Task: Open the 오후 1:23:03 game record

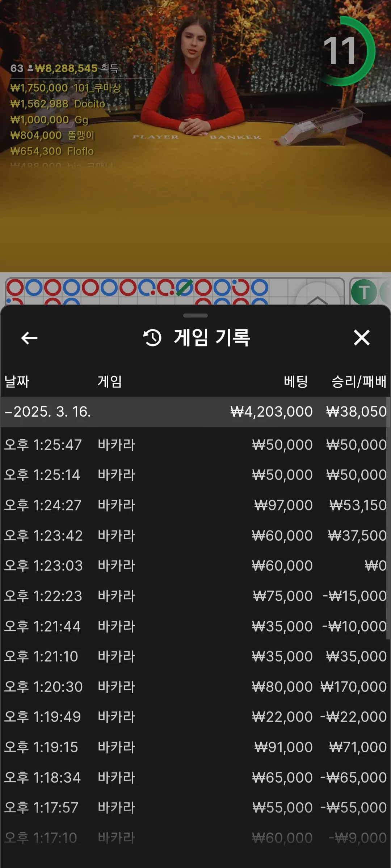Action: [x=195, y=565]
